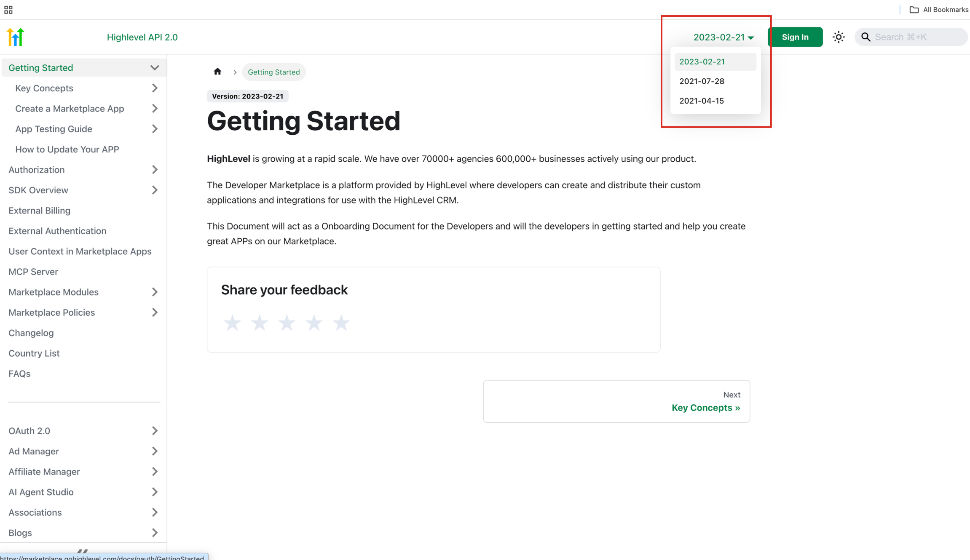This screenshot has height=560, width=970.
Task: Select the third feedback star
Action: tap(287, 323)
